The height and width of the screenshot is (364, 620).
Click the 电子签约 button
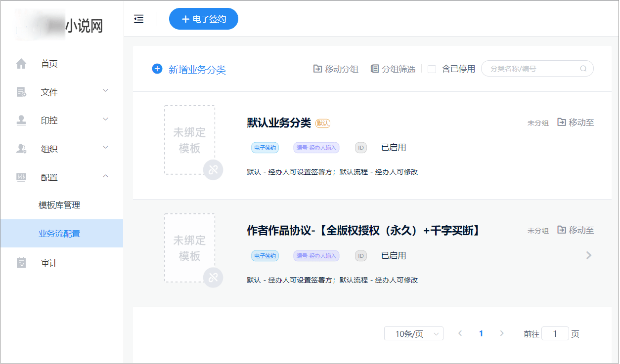point(204,19)
